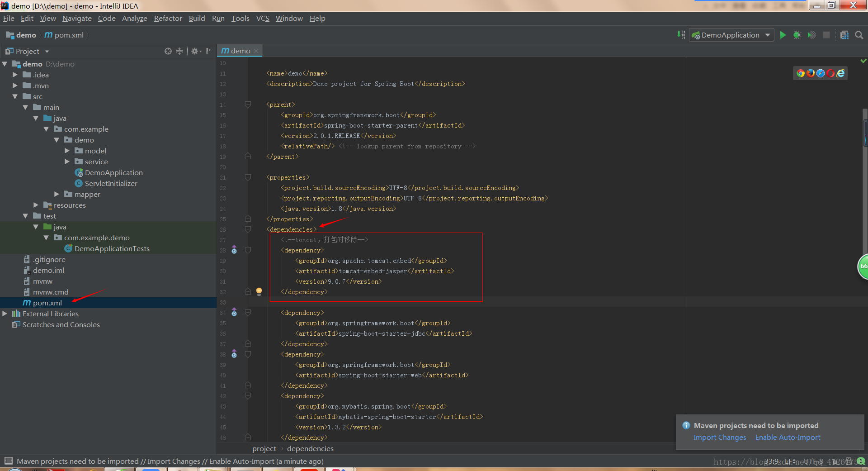868x471 pixels.
Task: Fold the properties block at line 21
Action: tap(248, 177)
